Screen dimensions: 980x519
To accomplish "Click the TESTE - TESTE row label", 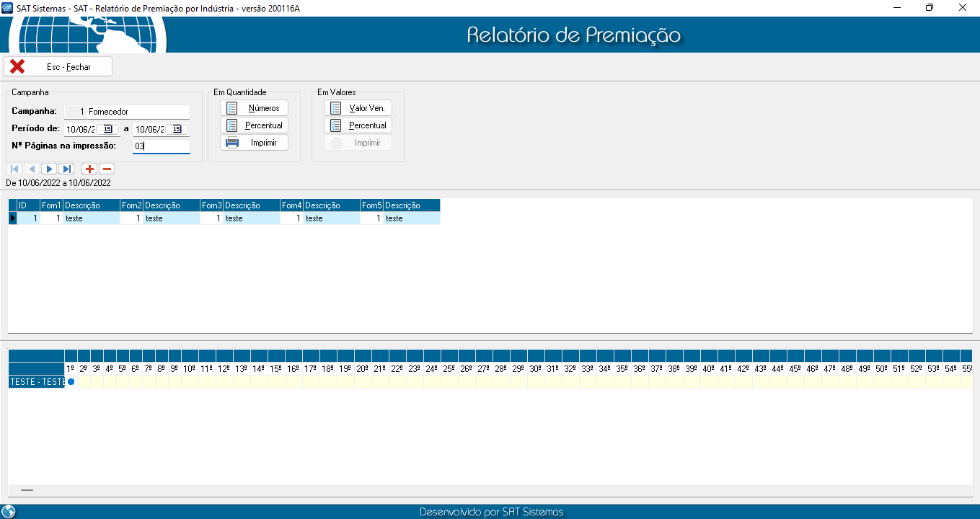I will coord(37,382).
